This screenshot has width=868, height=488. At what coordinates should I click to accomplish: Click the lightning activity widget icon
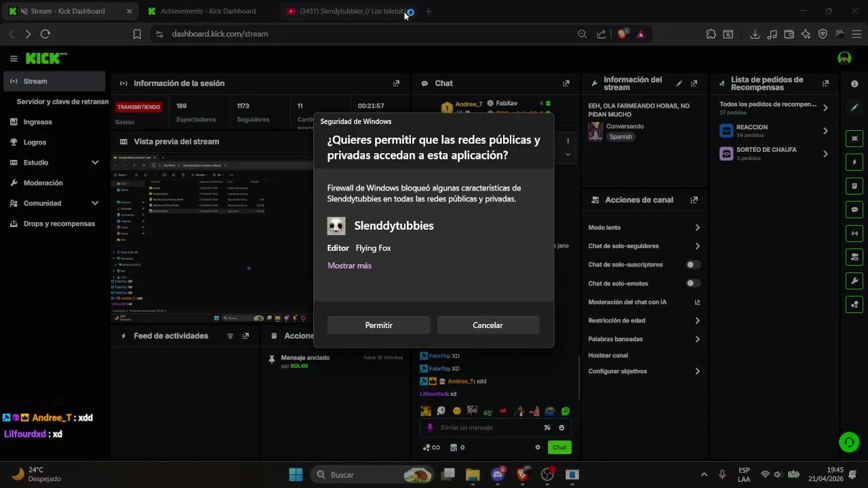pos(854,162)
